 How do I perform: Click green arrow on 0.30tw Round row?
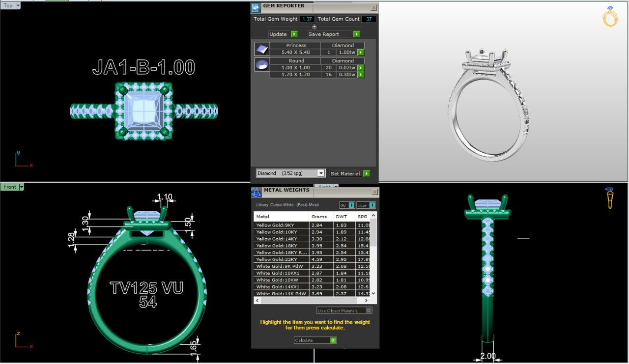pos(360,75)
